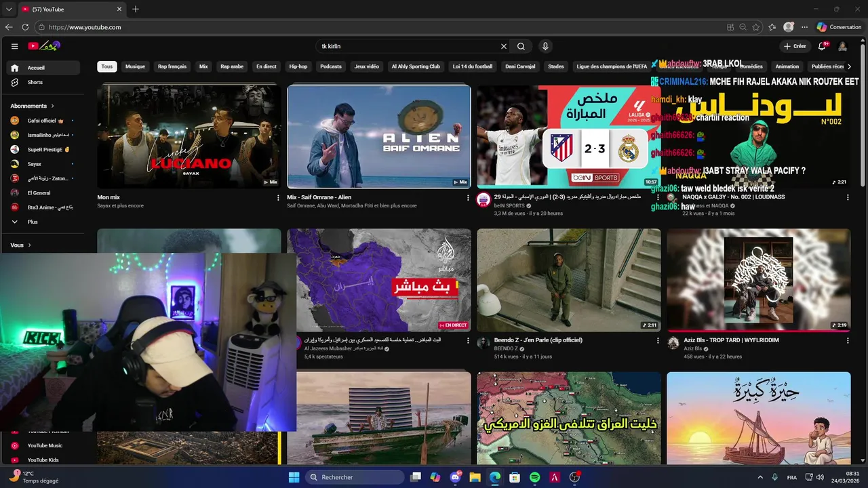Image resolution: width=868 pixels, height=488 pixels.
Task: Open Gafsi officiel subscription
Action: click(x=43, y=120)
